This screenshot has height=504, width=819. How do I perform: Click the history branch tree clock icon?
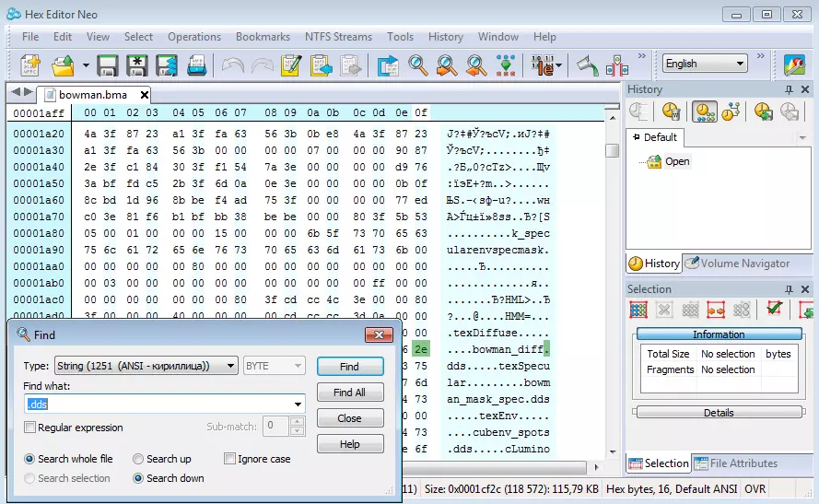731,111
